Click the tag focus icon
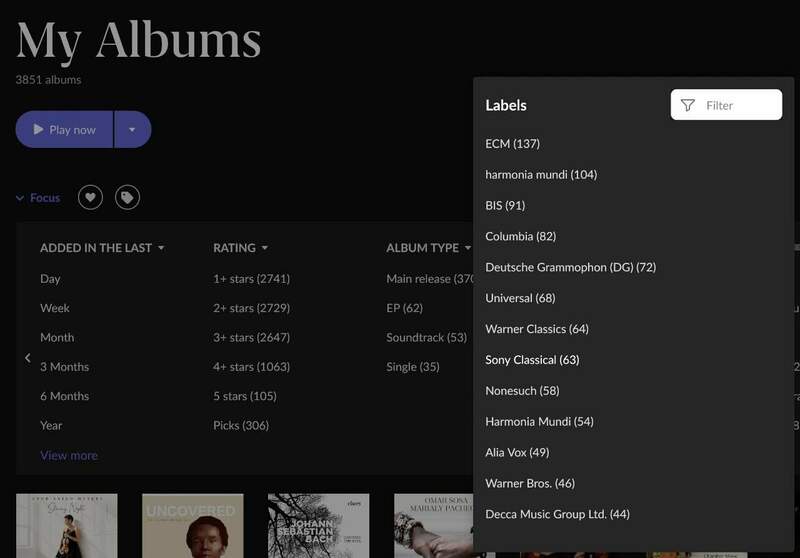The height and width of the screenshot is (558, 800). pos(127,198)
